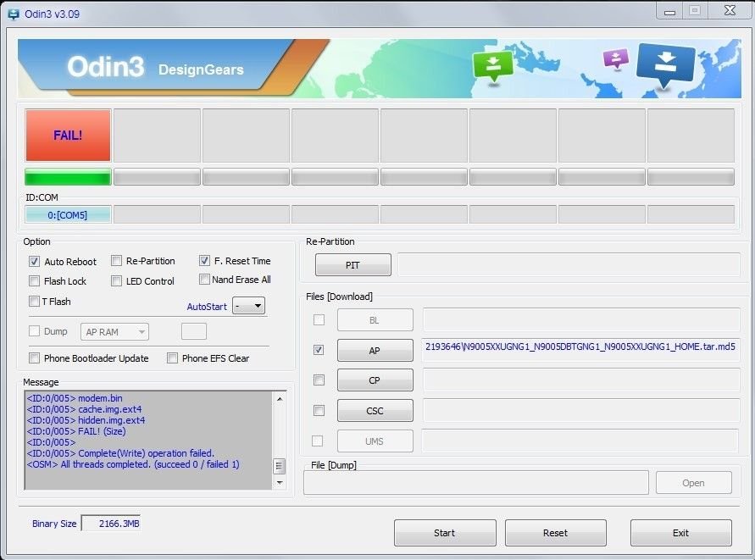Click the green progress bar
The image size is (755, 560).
pyautogui.click(x=68, y=177)
